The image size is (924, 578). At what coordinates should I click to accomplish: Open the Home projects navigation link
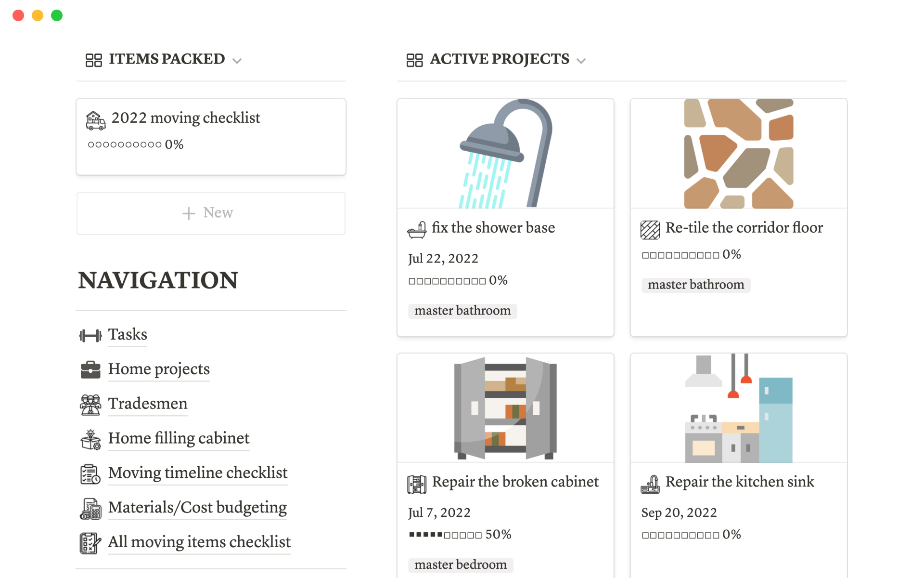pos(159,369)
